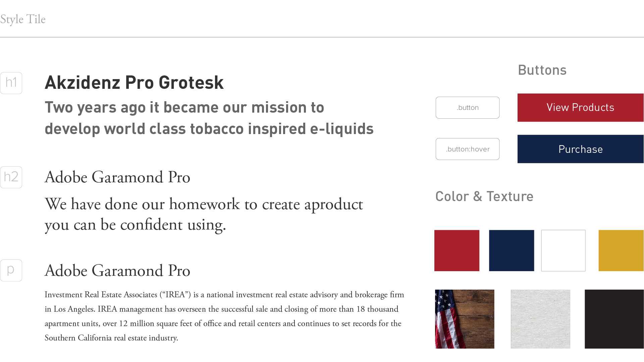Select the .button label box
The width and height of the screenshot is (644, 362).
tap(468, 108)
